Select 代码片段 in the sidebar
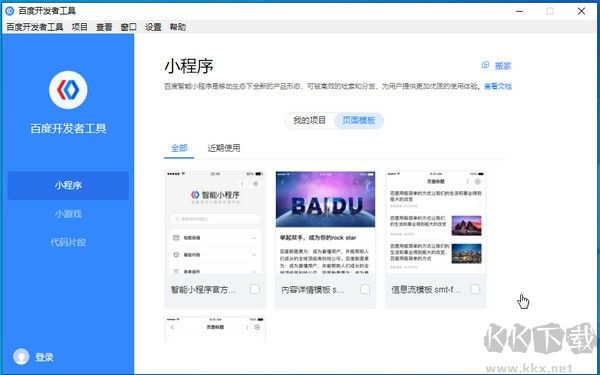Image resolution: width=600 pixels, height=375 pixels. tap(68, 242)
